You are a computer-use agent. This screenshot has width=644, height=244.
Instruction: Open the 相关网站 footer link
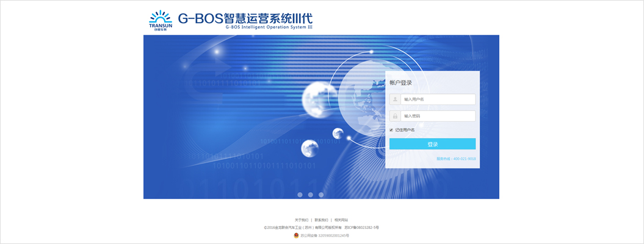[x=341, y=220]
